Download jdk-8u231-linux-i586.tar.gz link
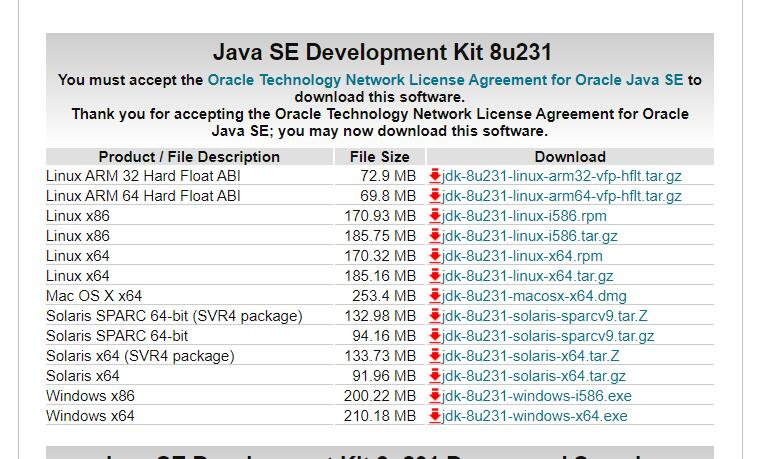 [530, 235]
